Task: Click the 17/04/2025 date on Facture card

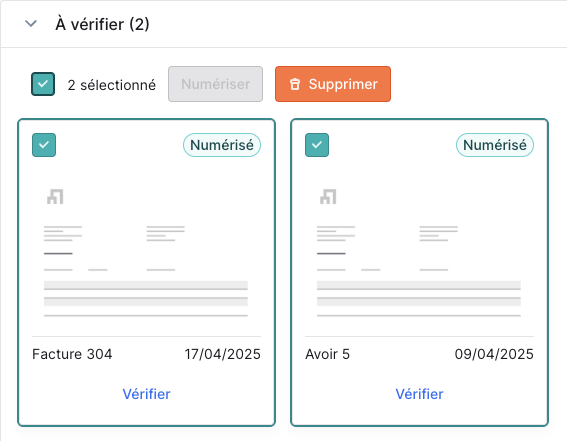Action: pyautogui.click(x=222, y=354)
